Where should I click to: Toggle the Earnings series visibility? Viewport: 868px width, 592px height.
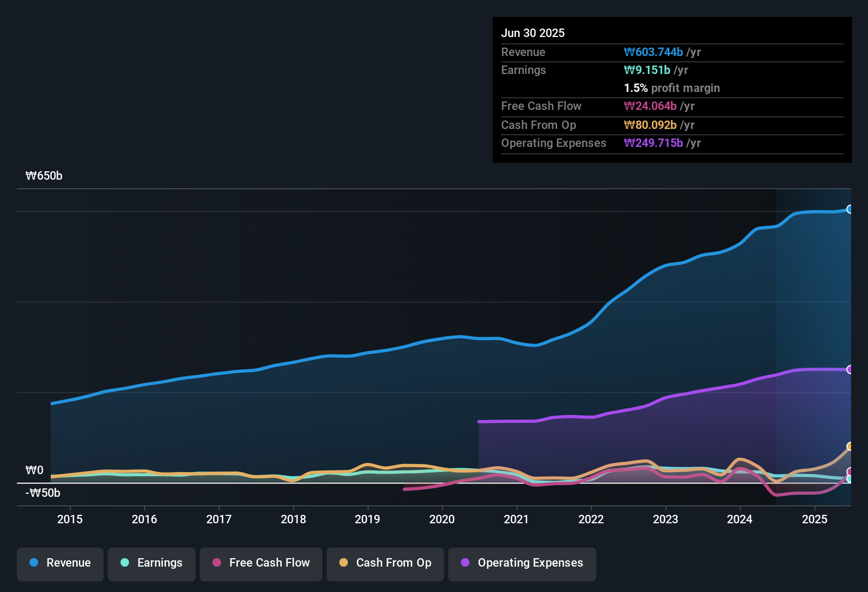(x=152, y=563)
